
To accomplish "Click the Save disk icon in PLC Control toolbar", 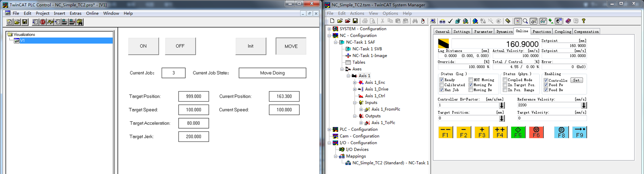I will [25, 22].
